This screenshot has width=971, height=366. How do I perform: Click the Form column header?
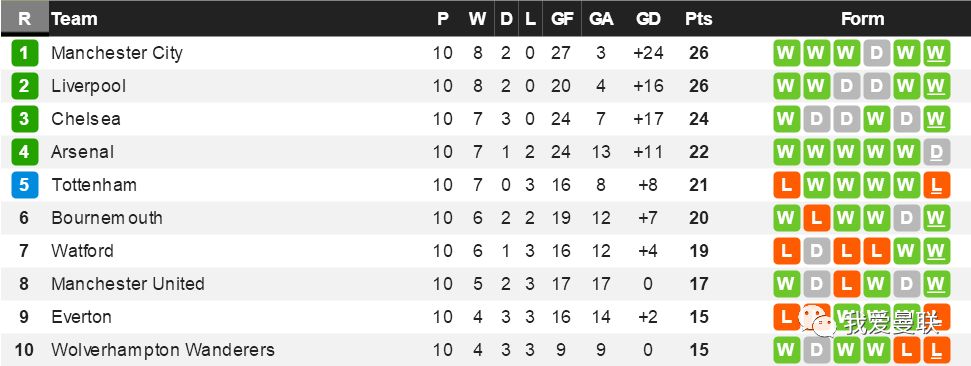tap(862, 19)
